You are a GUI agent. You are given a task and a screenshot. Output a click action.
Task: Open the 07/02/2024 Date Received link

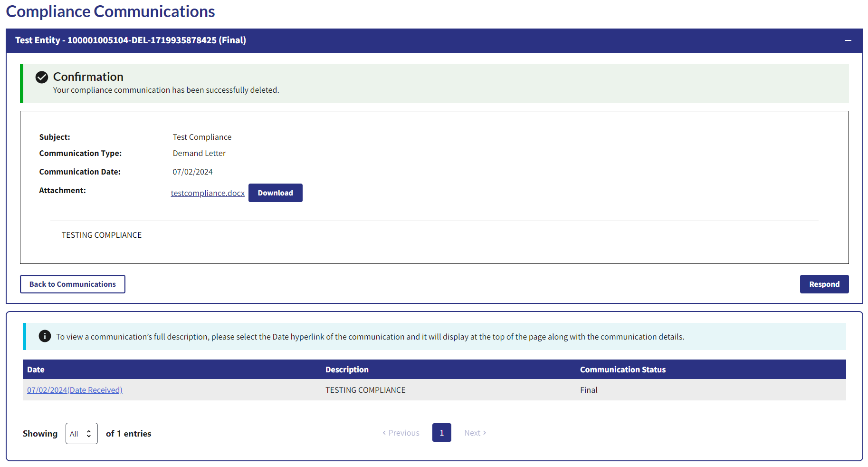[x=75, y=390]
